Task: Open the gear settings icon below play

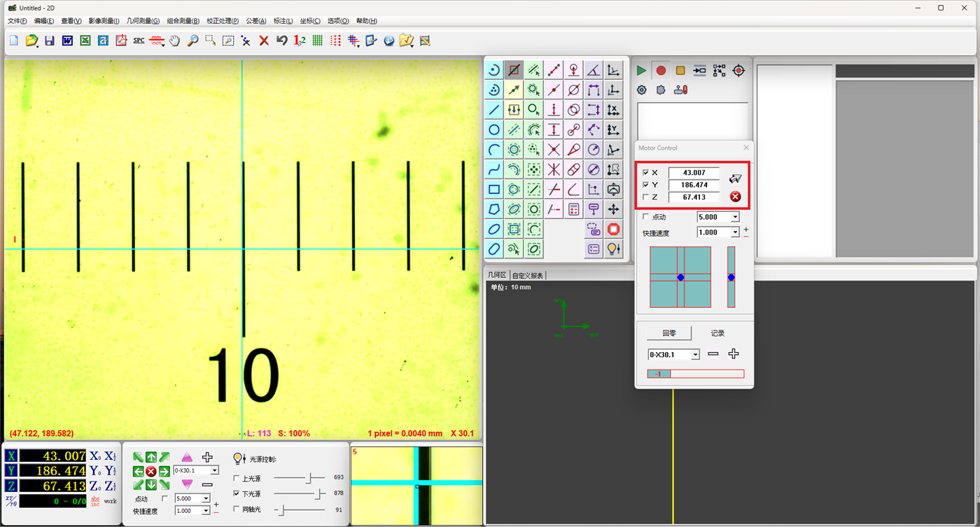Action: point(641,90)
